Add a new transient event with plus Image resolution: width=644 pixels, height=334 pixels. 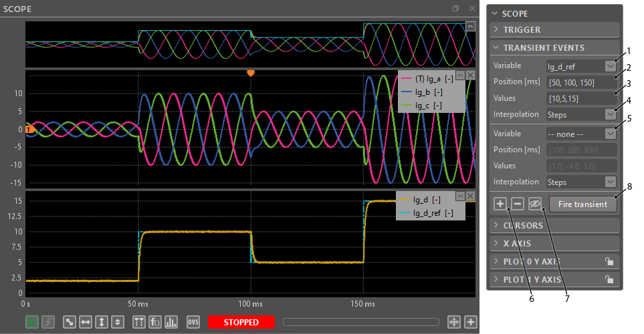click(500, 204)
